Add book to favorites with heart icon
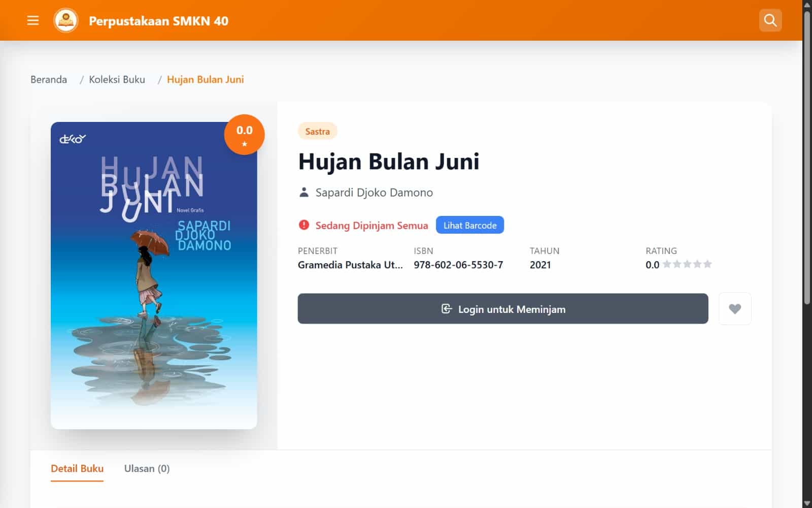This screenshot has width=812, height=508. [735, 308]
